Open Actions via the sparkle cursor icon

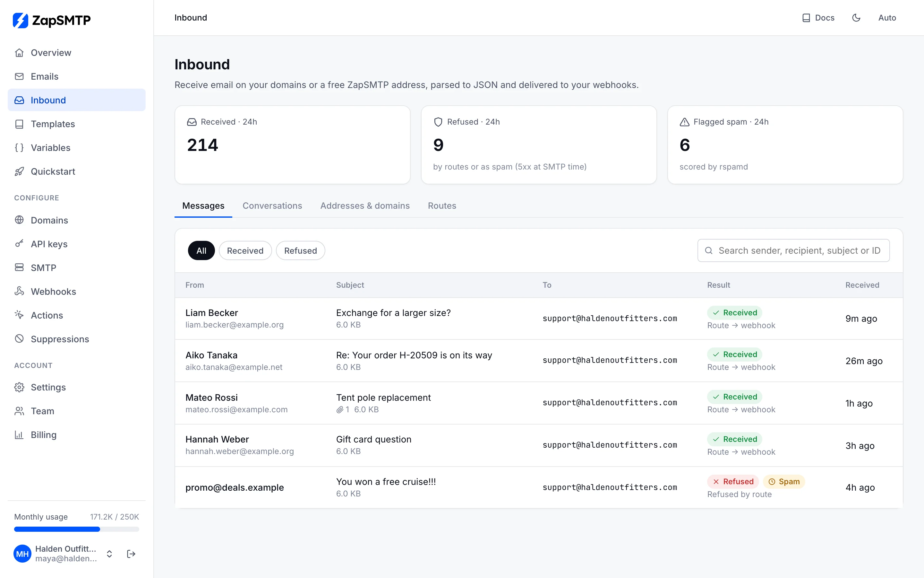click(19, 315)
